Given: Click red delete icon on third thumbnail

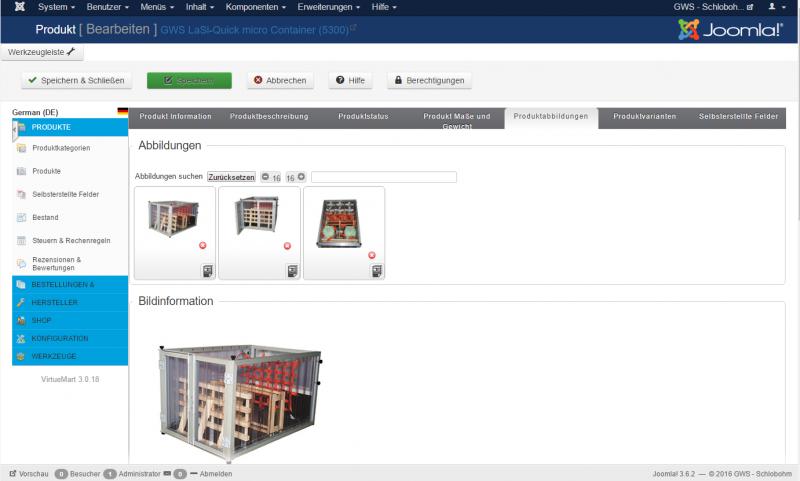Looking at the screenshot, I should (x=372, y=255).
